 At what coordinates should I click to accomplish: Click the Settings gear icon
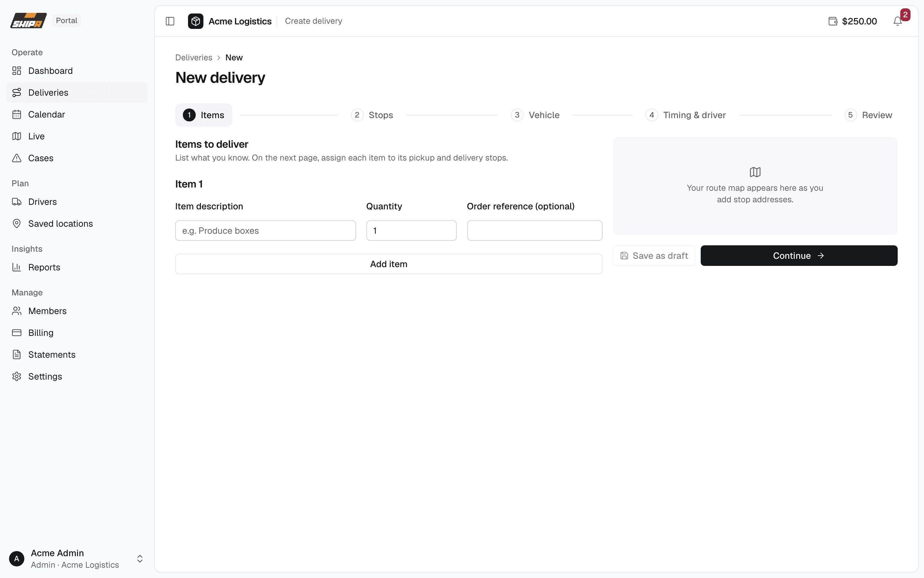(16, 376)
